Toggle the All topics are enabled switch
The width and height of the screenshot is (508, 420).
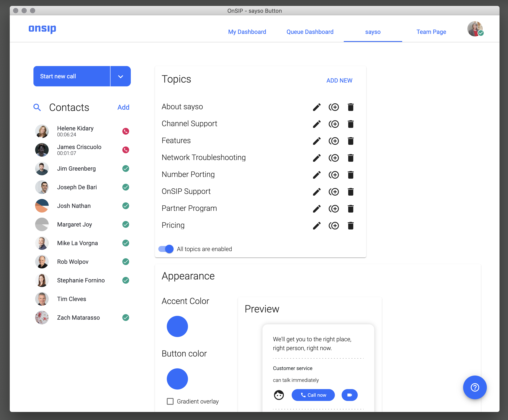coord(166,249)
